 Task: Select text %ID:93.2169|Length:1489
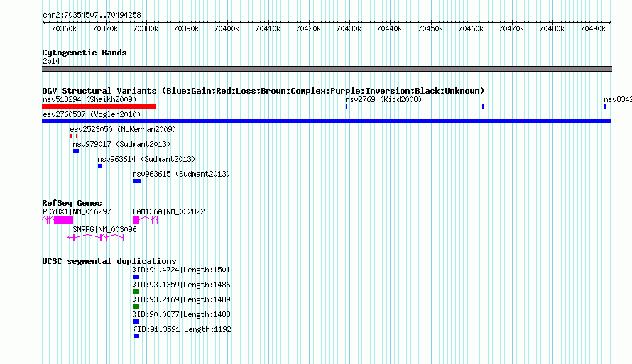coord(181,299)
